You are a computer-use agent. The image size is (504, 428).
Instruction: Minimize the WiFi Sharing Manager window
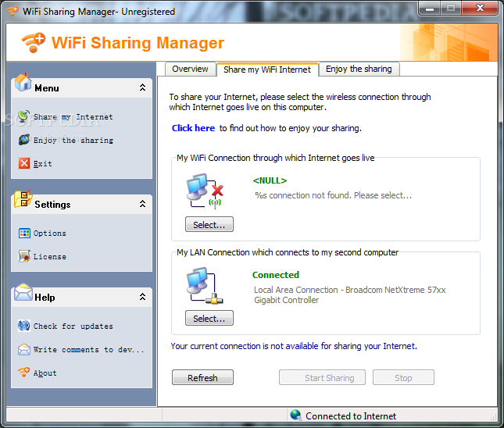430,9
